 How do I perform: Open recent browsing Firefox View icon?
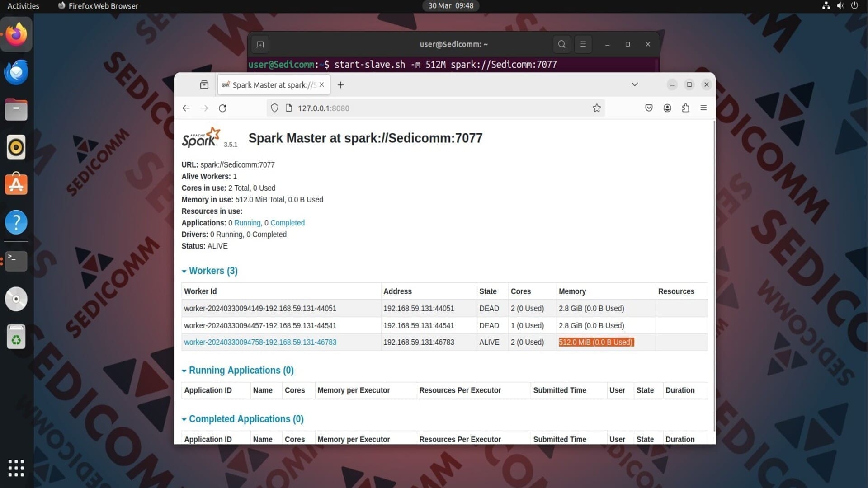point(204,85)
